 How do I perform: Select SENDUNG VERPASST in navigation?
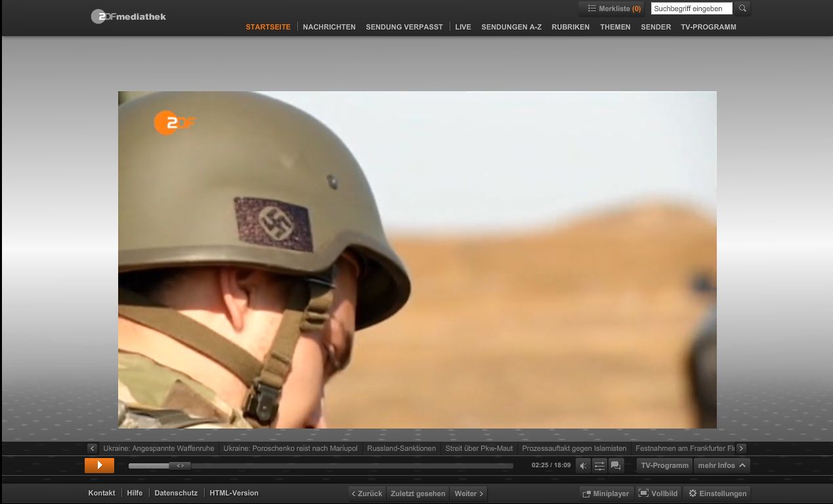click(404, 27)
